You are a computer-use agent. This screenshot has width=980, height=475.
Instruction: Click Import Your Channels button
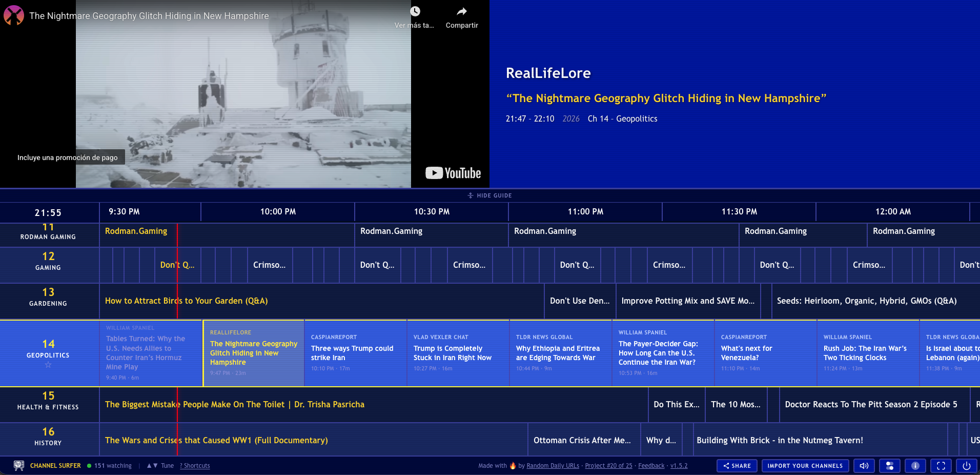(x=805, y=466)
